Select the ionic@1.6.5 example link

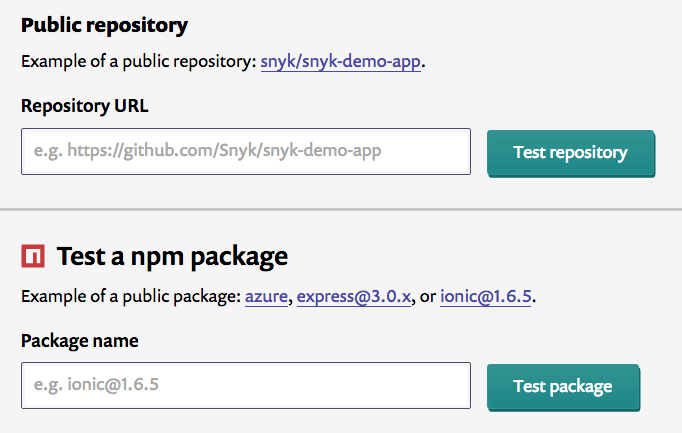485,298
